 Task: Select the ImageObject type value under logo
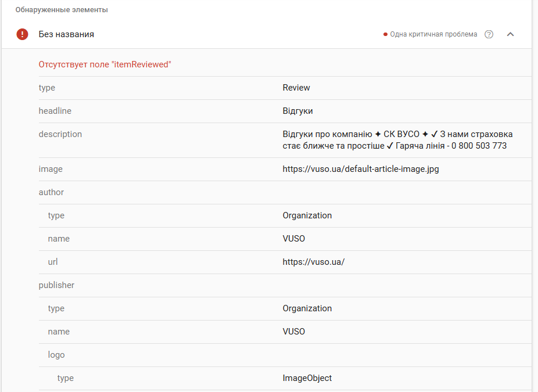(307, 378)
